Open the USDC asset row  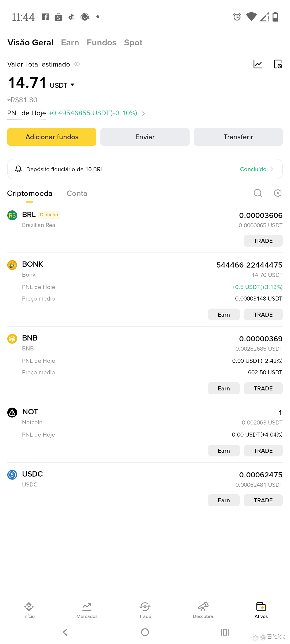pos(145,479)
